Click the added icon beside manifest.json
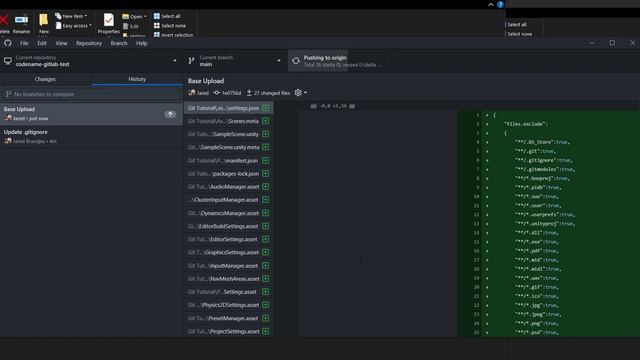 tap(266, 160)
